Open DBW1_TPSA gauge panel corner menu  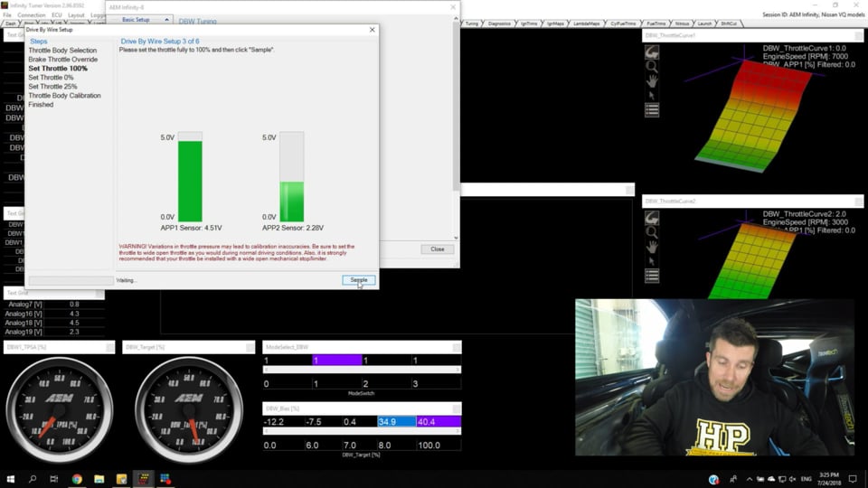click(x=109, y=347)
